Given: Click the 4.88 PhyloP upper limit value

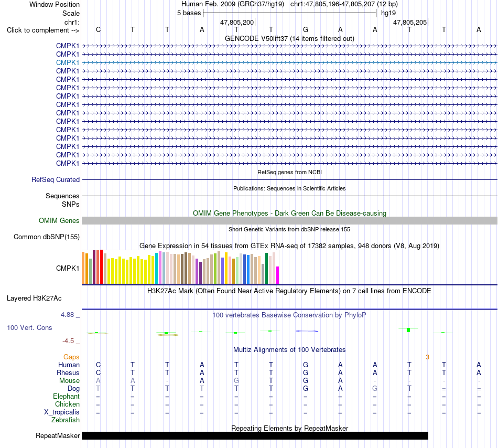Looking at the screenshot, I should tap(67, 315).
